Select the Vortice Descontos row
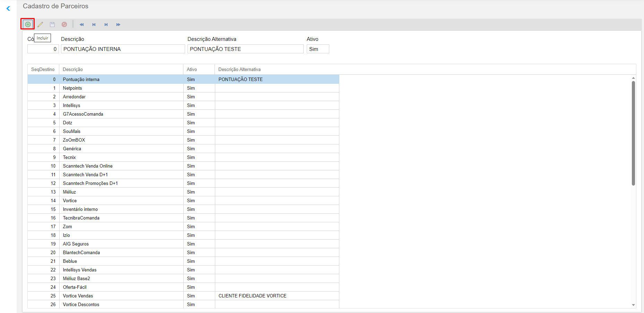Viewport: 644px width, 313px height. pyautogui.click(x=183, y=304)
